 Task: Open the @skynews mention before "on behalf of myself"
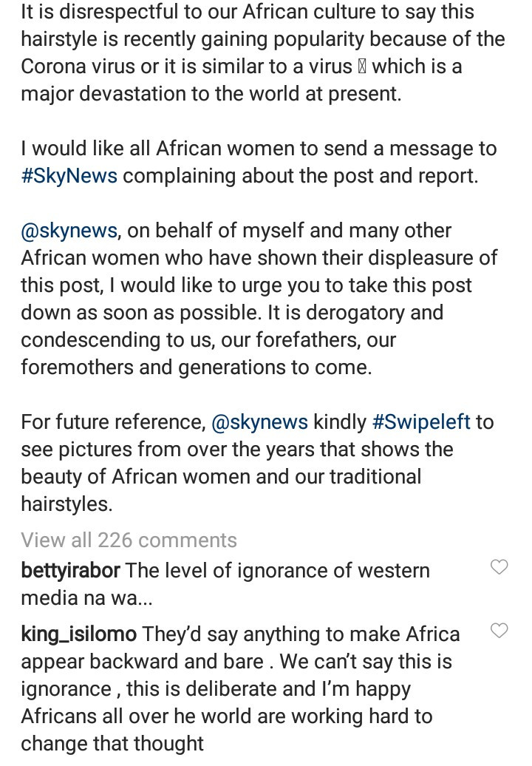[69, 231]
